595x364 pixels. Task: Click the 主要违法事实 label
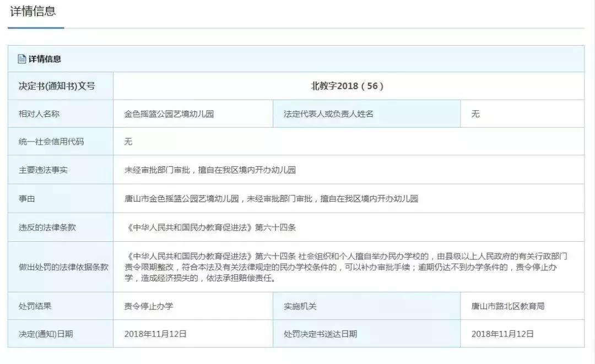point(43,170)
